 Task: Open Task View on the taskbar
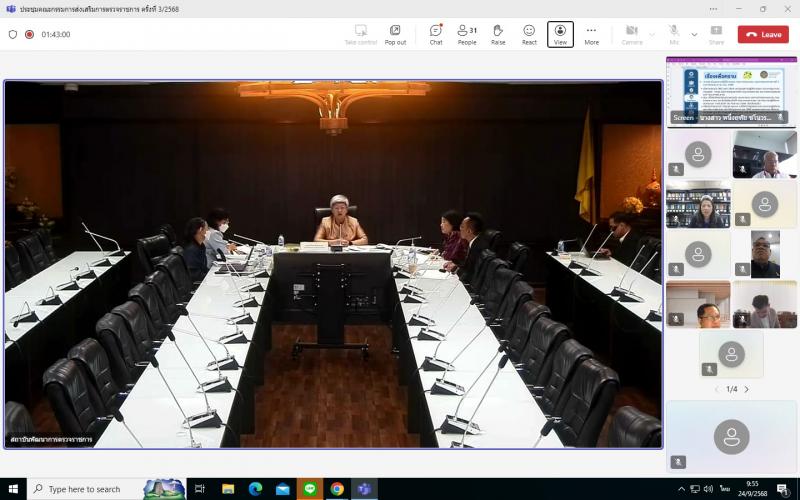click(199, 489)
